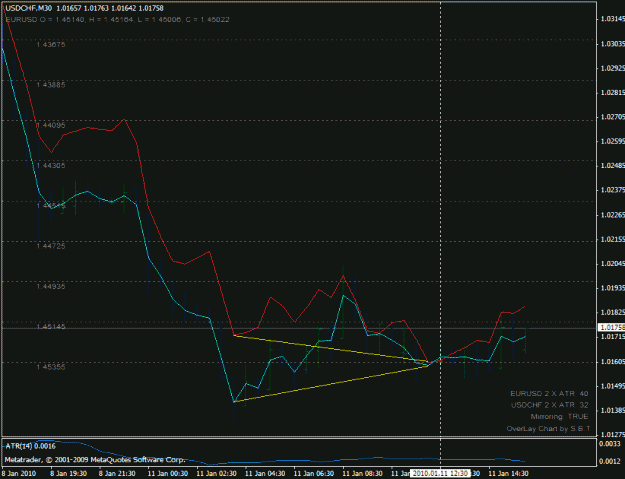
Task: Click the 11 Jan 04:30 time axis label
Action: (265, 473)
